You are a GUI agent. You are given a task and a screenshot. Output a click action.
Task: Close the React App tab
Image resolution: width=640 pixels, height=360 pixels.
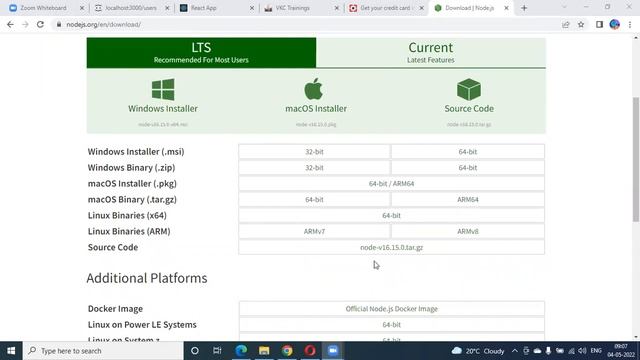pos(252,8)
